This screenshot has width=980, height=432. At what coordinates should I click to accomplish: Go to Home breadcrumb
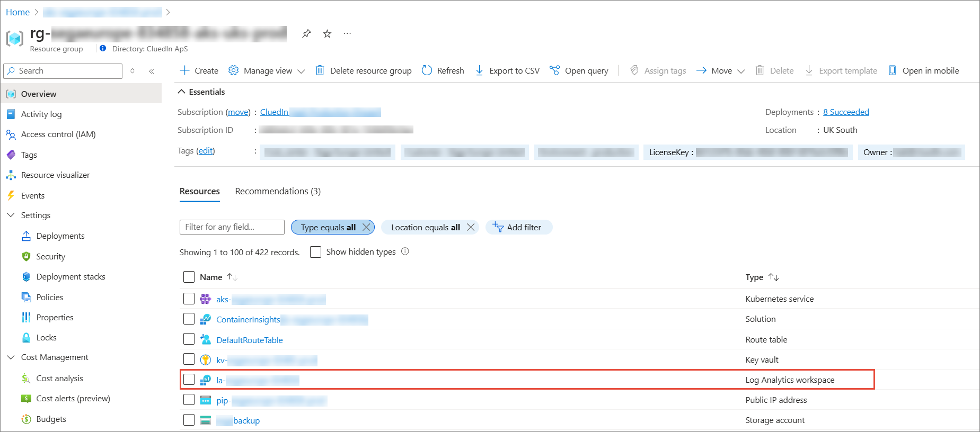17,12
